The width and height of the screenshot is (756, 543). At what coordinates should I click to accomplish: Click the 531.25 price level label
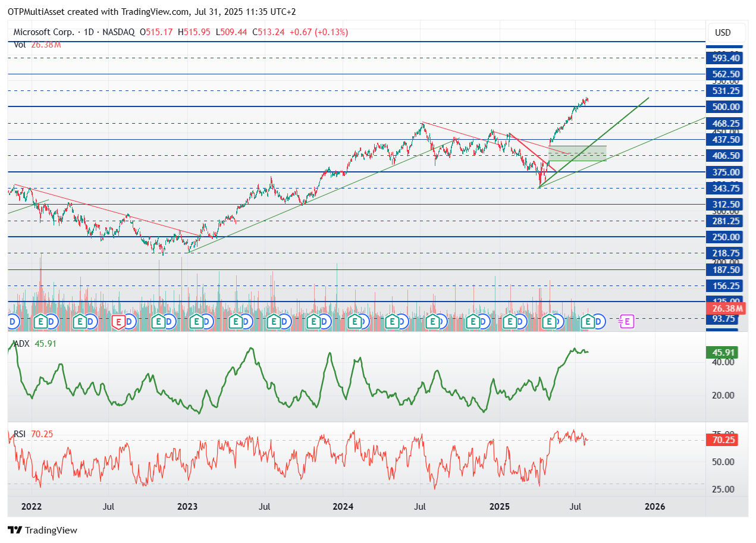[x=724, y=91]
